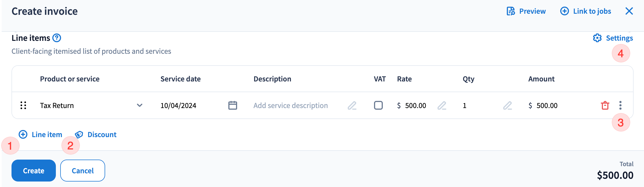Click the quantity edit pencil icon
Viewport: 644px width, 187px height.
[x=507, y=105]
